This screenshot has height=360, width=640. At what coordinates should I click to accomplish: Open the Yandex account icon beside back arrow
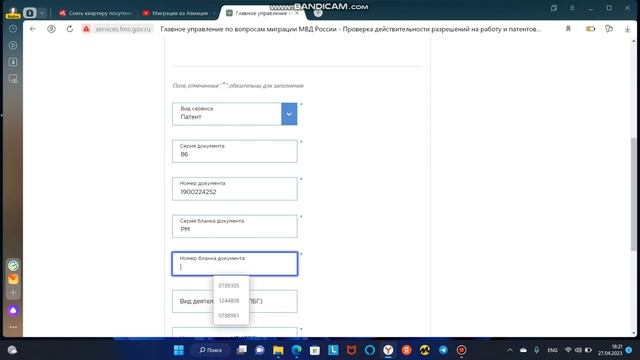51,29
